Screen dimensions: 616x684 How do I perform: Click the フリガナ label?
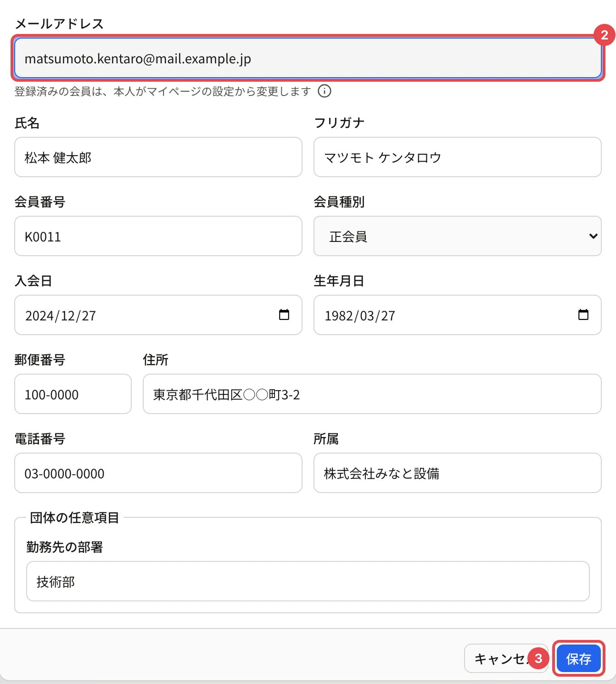point(339,123)
